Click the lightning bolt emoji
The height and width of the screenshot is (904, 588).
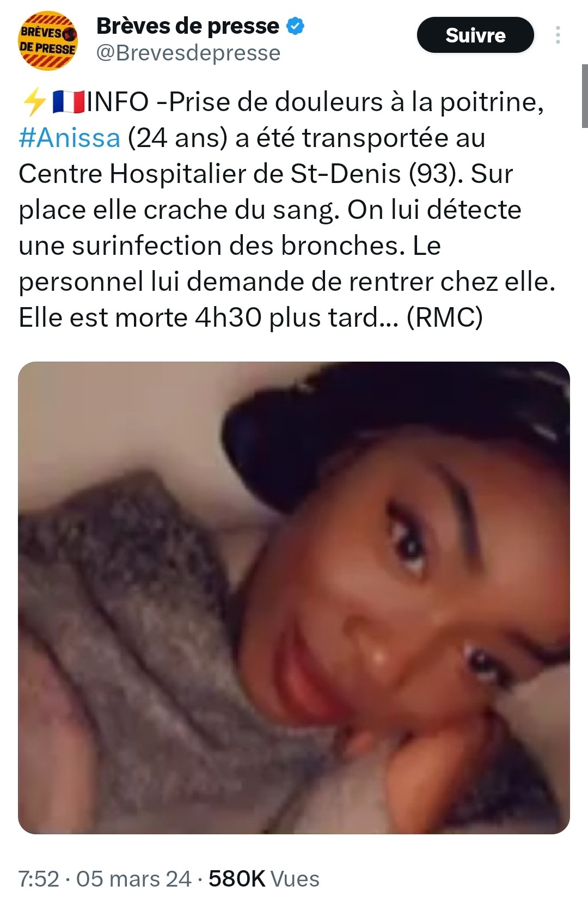34,102
